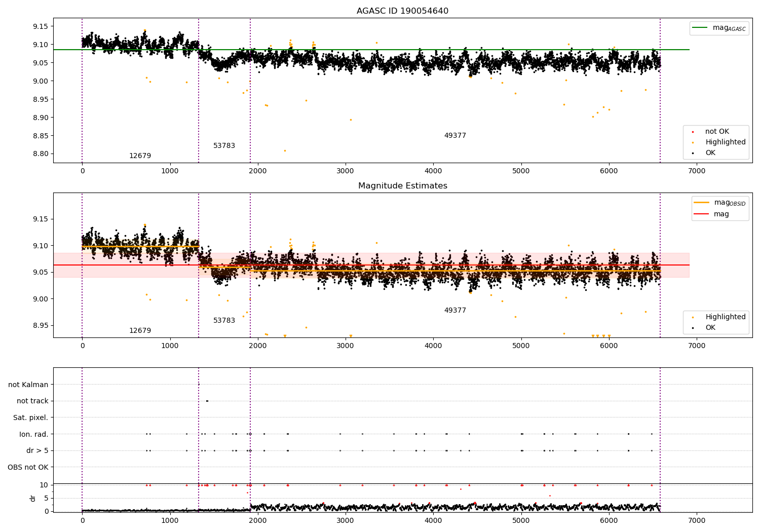The width and height of the screenshot is (760, 532).
Task: Click the 8.85 tick in top plot
Action: tap(40, 136)
